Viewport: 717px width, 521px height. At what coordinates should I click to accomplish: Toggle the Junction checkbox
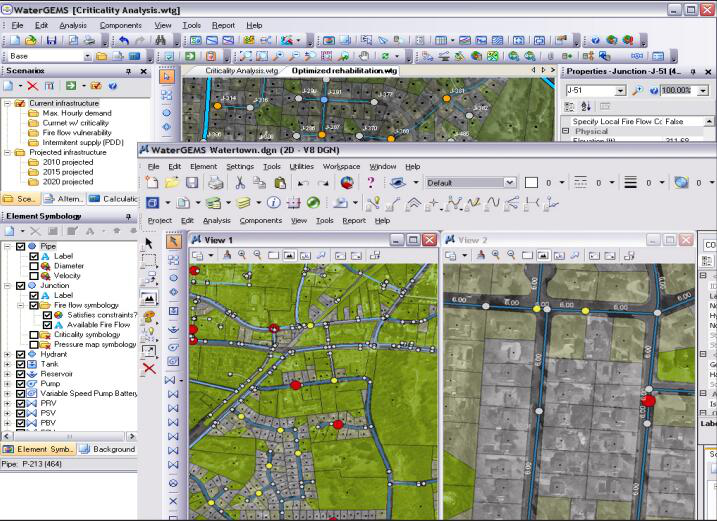coord(20,285)
